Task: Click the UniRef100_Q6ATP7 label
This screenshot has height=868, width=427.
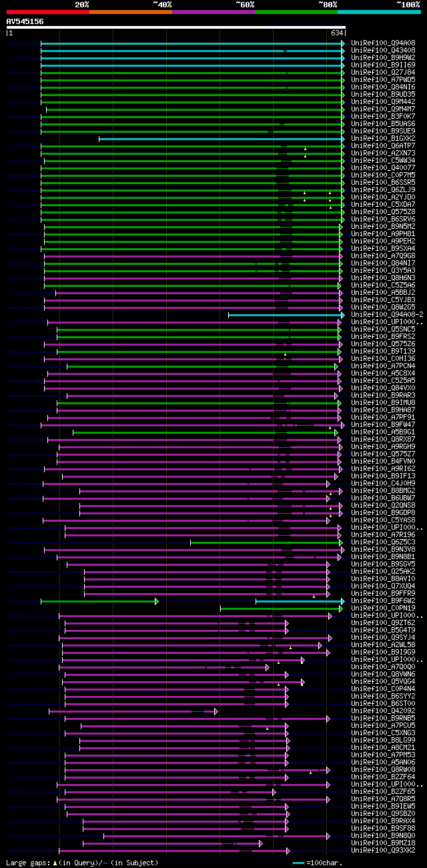Action: pyautogui.click(x=383, y=145)
